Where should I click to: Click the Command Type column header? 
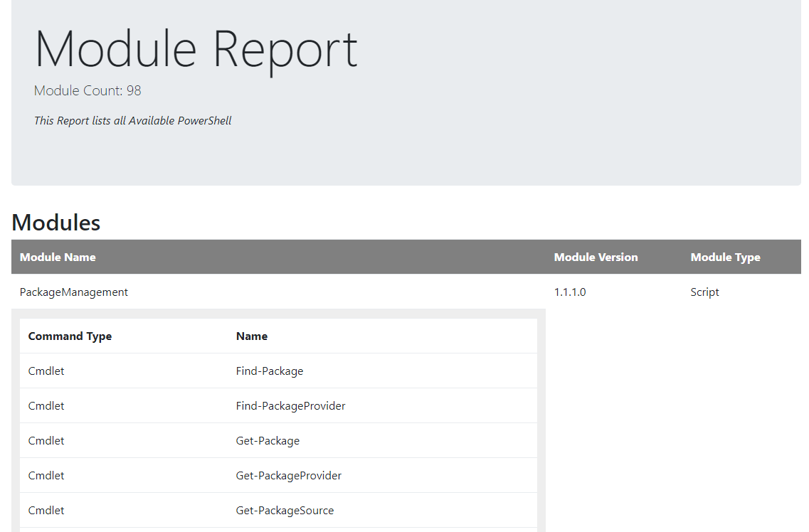point(70,336)
